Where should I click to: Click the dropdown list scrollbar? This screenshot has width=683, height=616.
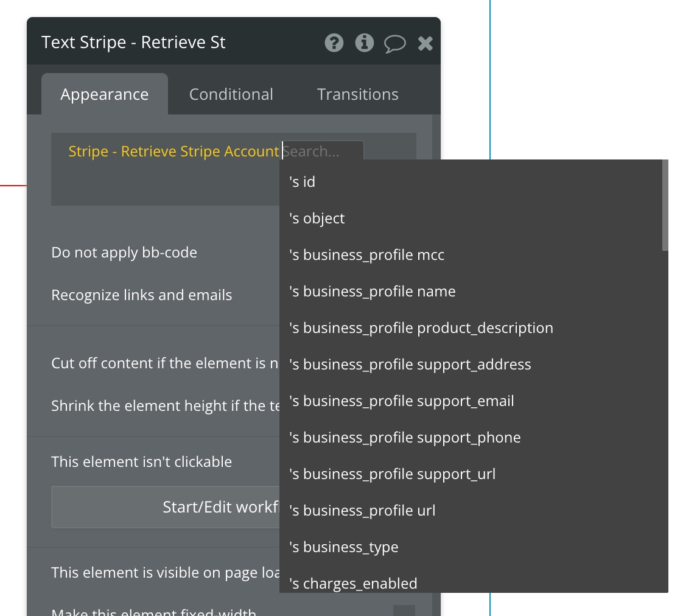pos(665,205)
